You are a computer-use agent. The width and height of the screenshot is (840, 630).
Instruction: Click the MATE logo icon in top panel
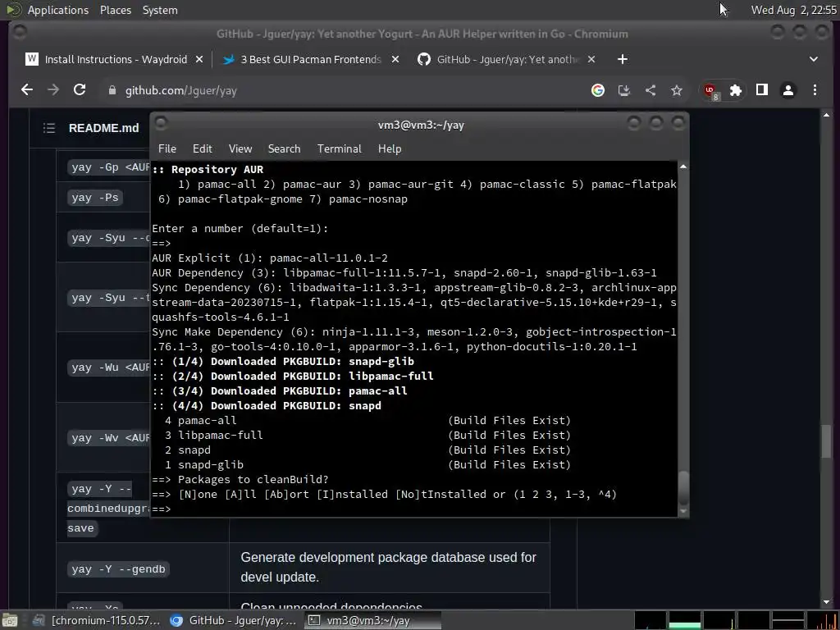tap(14, 9)
